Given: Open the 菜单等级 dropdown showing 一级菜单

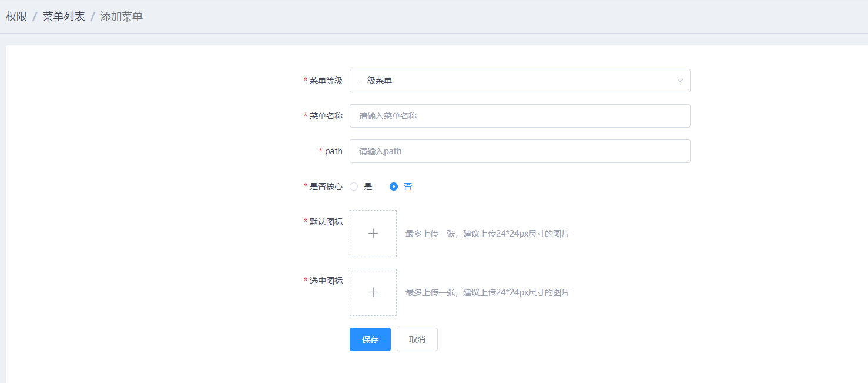Looking at the screenshot, I should coord(511,81).
